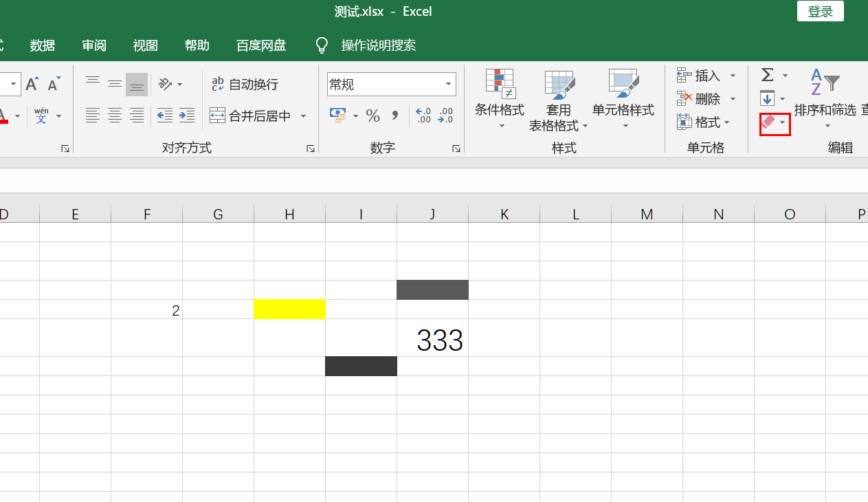Open the Baidu Netdisk (百度网盘) tab
Image resolution: width=868 pixels, height=502 pixels.
pyautogui.click(x=261, y=45)
